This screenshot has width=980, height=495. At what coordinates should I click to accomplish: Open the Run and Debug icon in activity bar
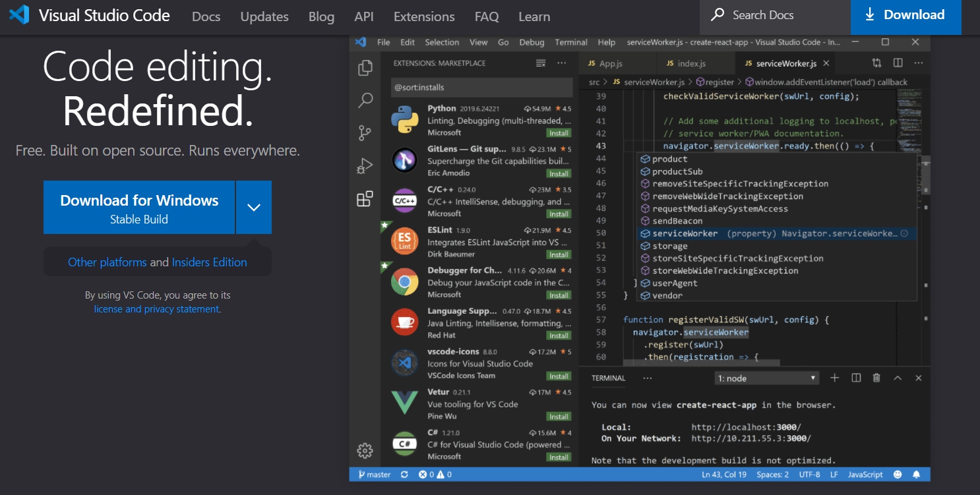tap(365, 165)
